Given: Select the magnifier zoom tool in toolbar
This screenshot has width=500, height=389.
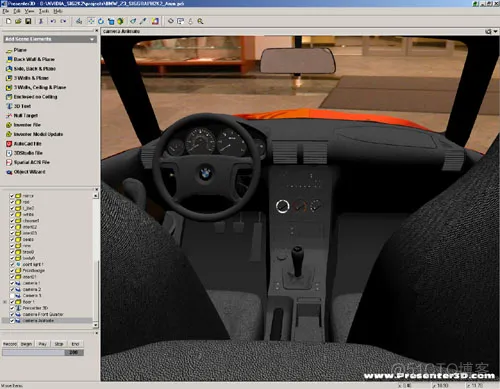Looking at the screenshot, I should click(200, 21).
